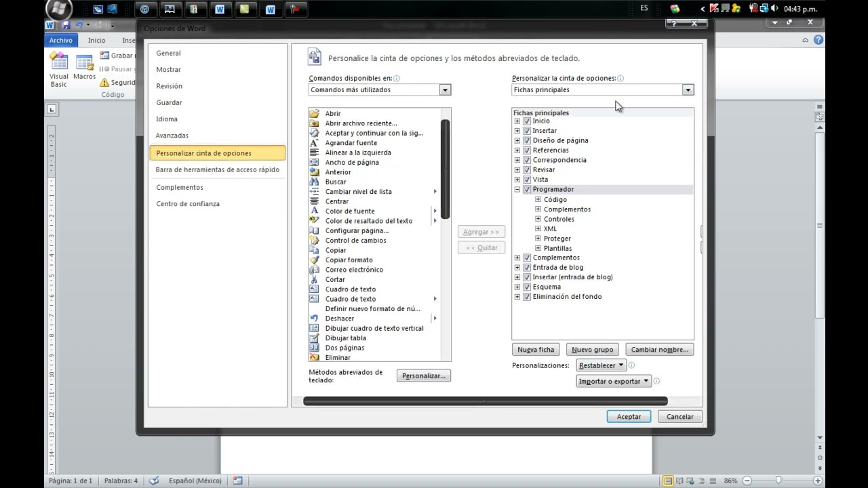Click the Cancelar button

[679, 417]
